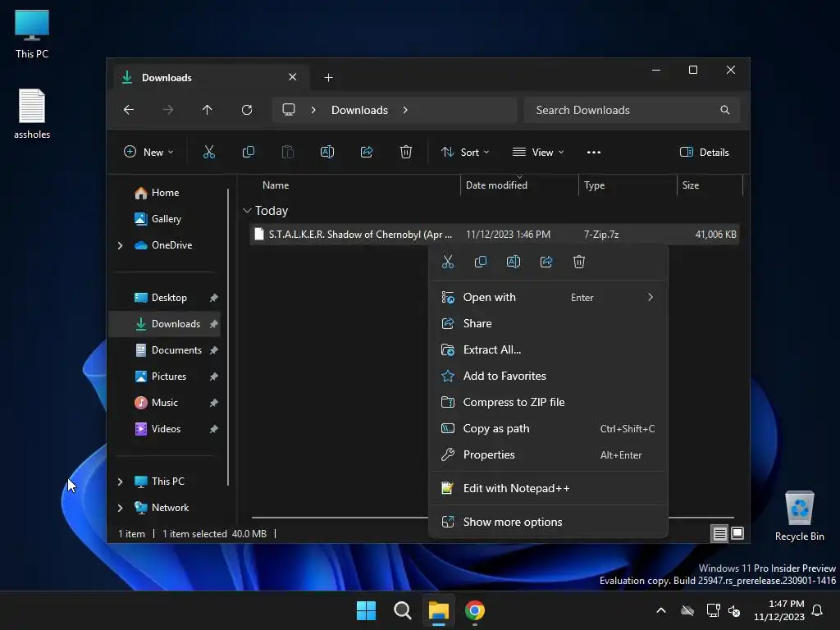Choose Compress to ZIP file

(x=548, y=402)
